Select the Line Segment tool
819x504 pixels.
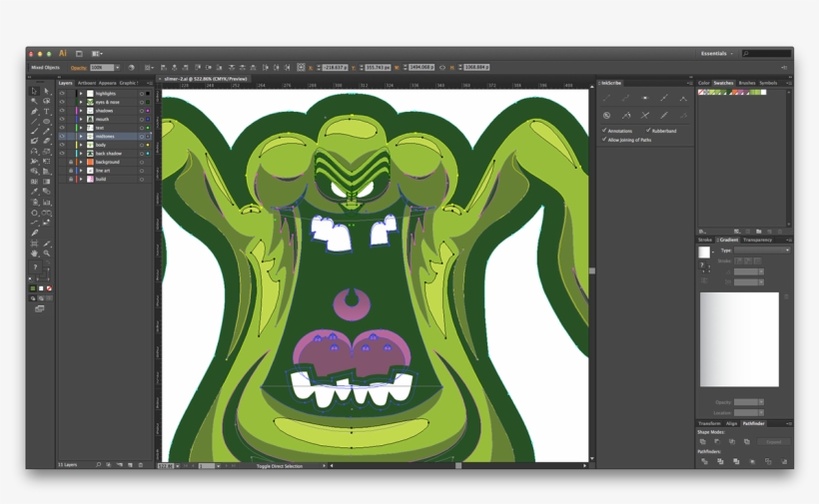(35, 121)
